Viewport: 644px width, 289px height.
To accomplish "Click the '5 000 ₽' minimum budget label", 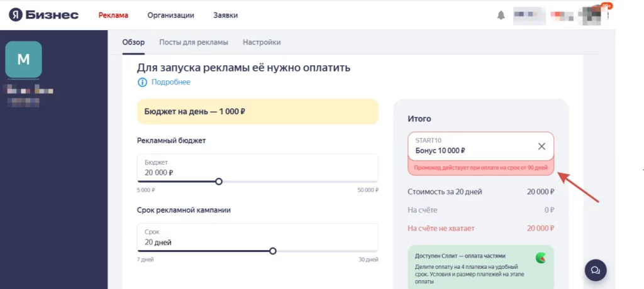I will tap(146, 190).
